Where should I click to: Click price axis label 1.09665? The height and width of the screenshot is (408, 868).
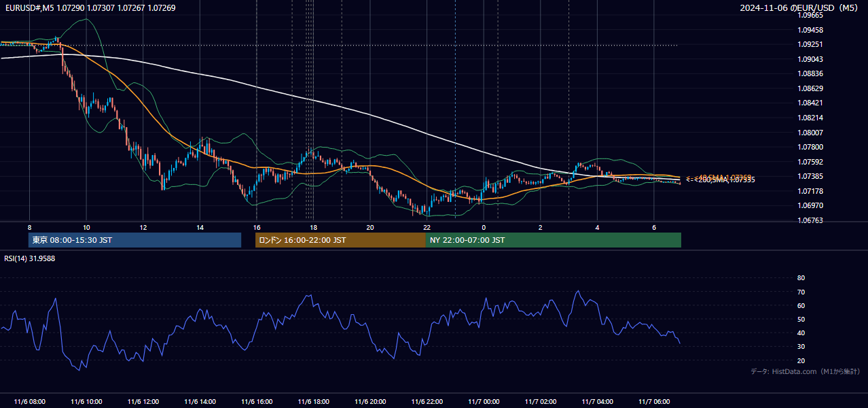click(810, 15)
